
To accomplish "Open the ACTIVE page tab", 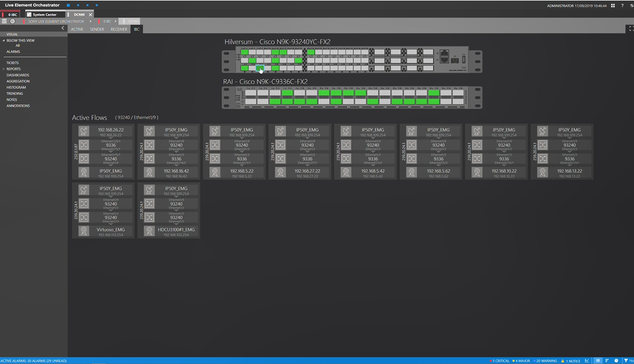I will tap(77, 29).
